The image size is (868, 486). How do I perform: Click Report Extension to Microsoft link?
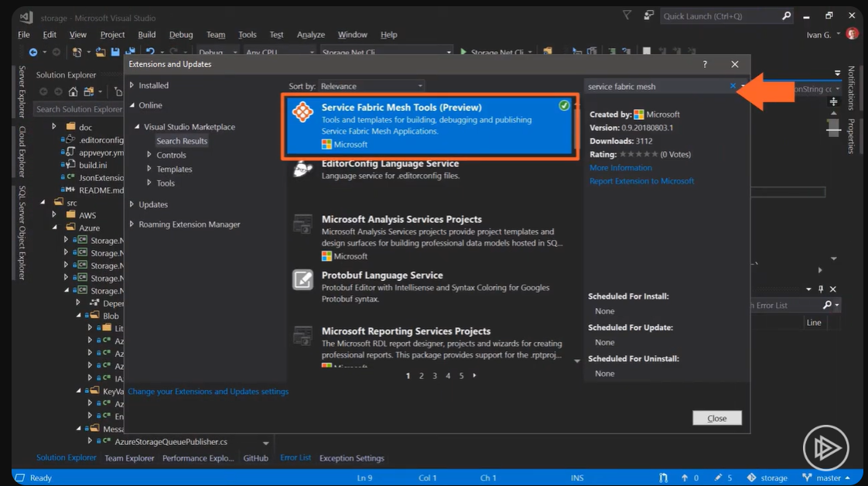tap(641, 181)
